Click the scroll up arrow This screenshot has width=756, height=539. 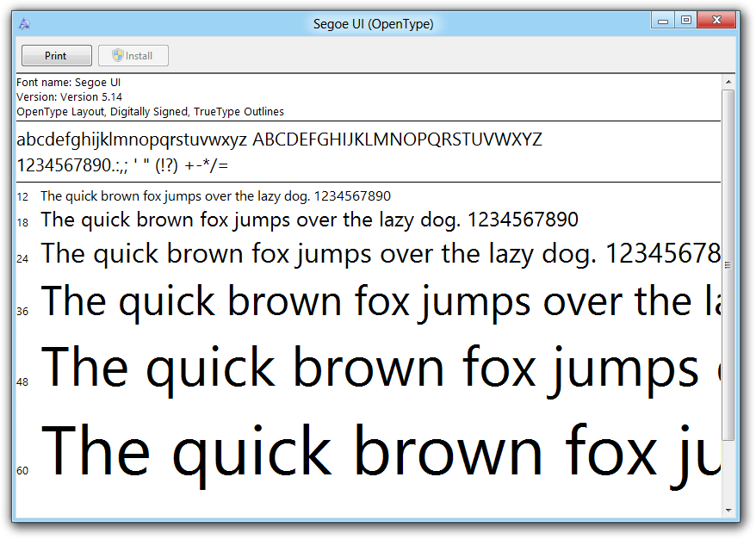(x=728, y=82)
